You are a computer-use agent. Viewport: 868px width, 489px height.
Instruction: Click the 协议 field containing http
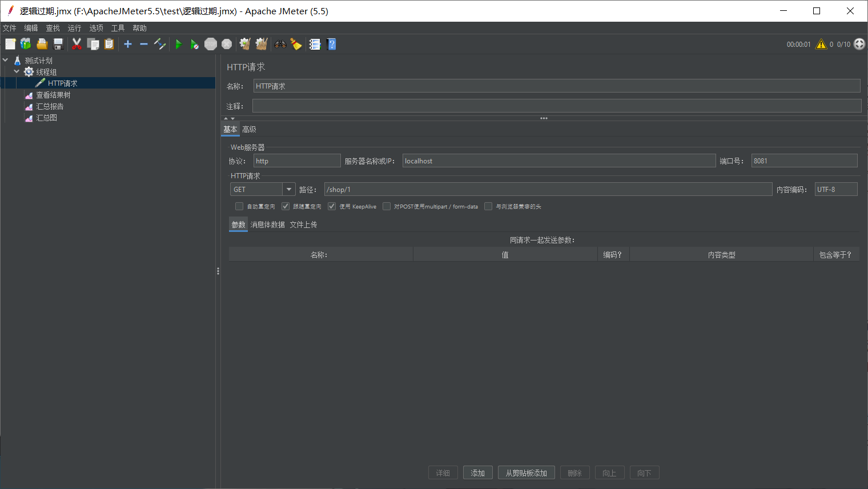[297, 161]
